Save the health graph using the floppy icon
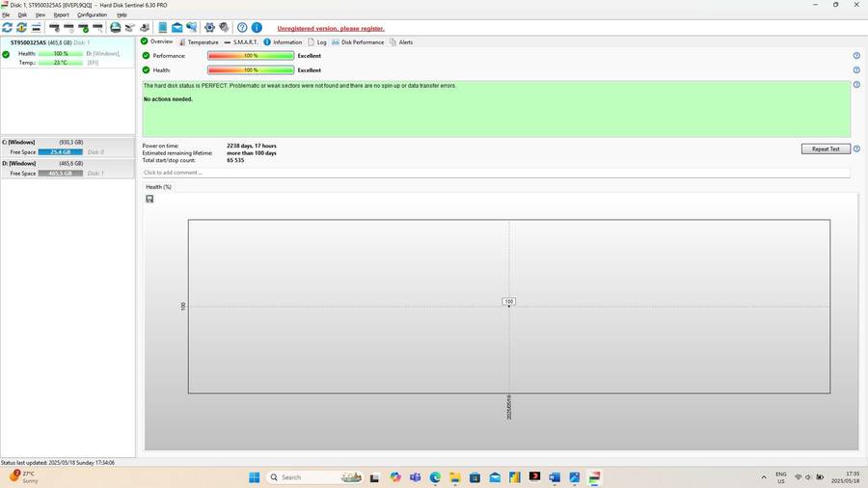 (x=149, y=199)
